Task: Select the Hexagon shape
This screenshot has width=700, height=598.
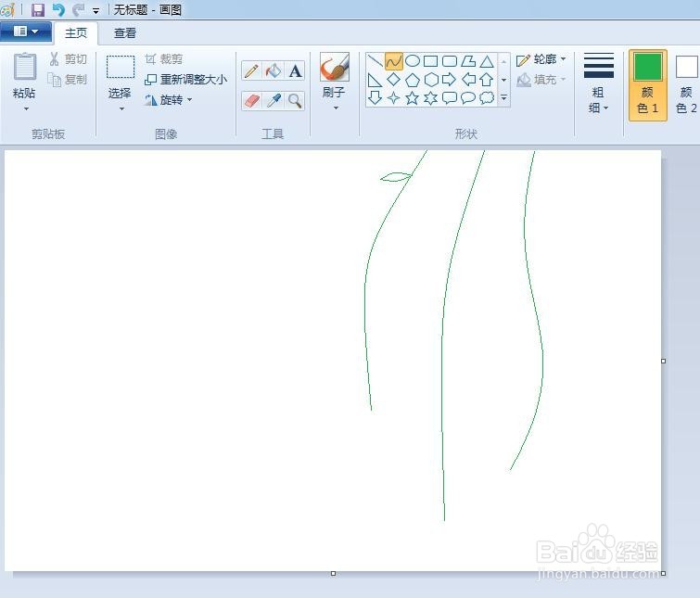Action: click(431, 80)
